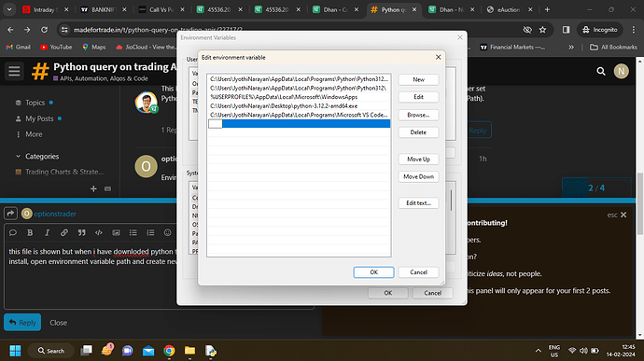644x361 pixels.
Task: Click New in Edit environment variable dialog
Action: pos(418,79)
